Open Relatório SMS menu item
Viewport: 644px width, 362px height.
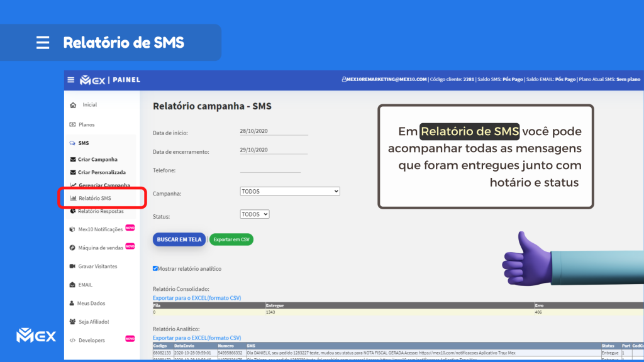[x=95, y=198]
